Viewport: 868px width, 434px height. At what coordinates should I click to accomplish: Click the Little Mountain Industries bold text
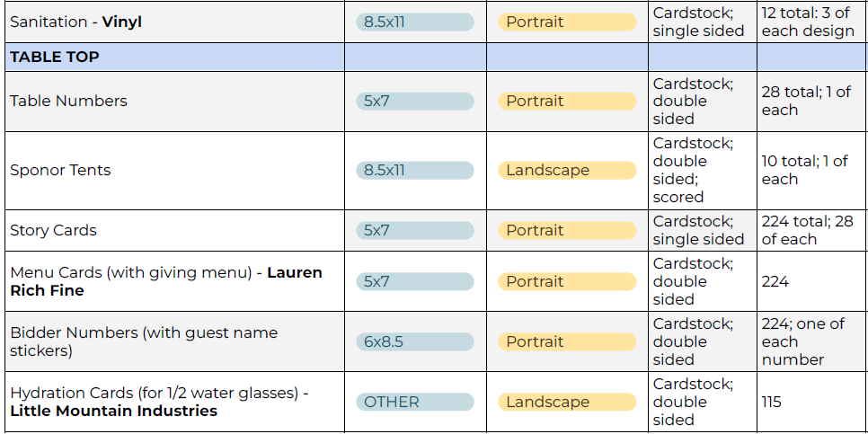point(113,411)
